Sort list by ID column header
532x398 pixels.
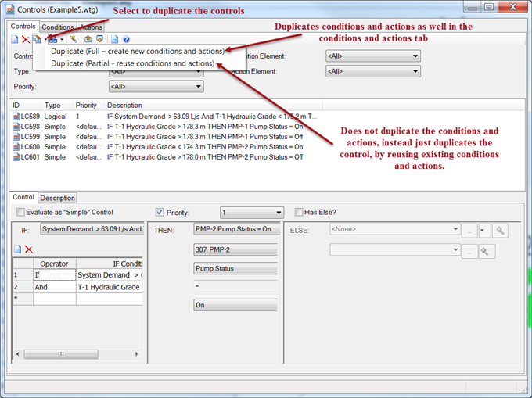[x=26, y=105]
